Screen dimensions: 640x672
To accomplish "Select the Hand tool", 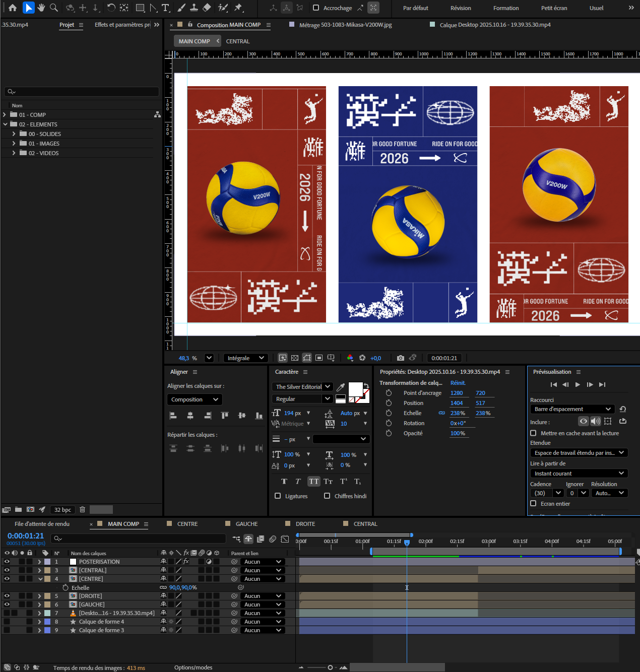I will tap(41, 8).
